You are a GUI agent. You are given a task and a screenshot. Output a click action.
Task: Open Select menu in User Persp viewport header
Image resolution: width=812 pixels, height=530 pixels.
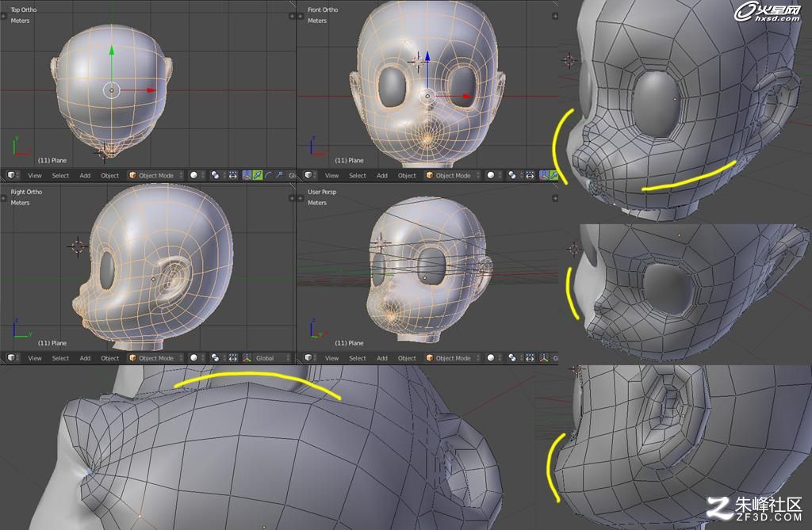click(358, 357)
